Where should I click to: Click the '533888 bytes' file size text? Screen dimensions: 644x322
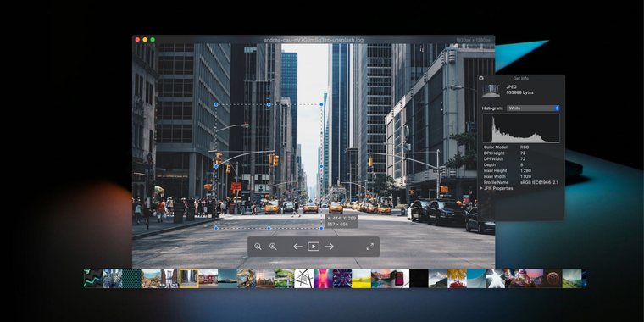pyautogui.click(x=519, y=93)
